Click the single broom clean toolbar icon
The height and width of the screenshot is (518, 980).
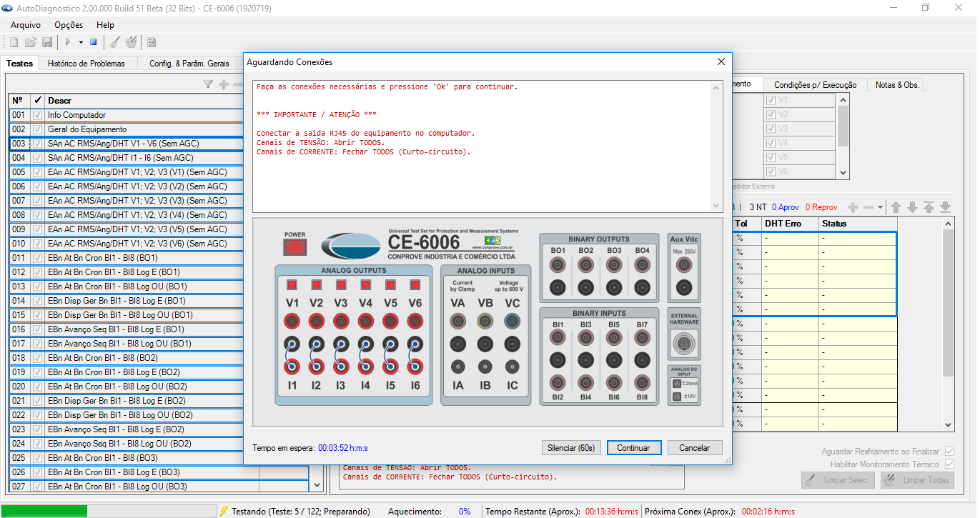114,43
